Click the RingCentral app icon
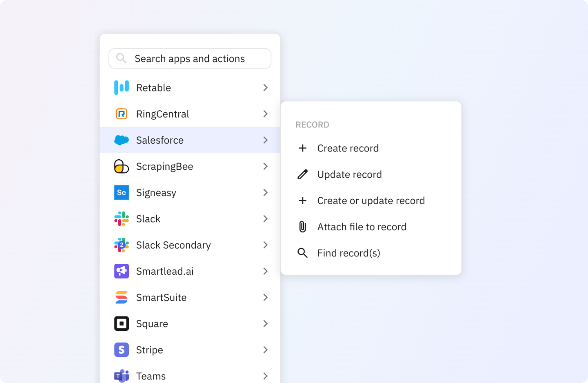Viewport: 588px width, 383px height. [121, 114]
